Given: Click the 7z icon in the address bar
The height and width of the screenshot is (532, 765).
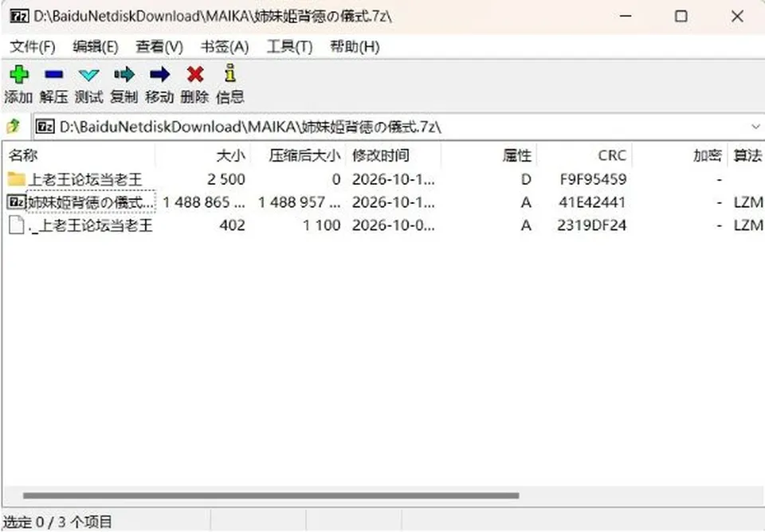Looking at the screenshot, I should (45, 127).
